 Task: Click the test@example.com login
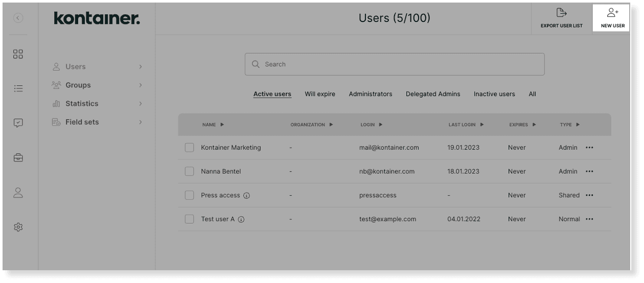(387, 219)
